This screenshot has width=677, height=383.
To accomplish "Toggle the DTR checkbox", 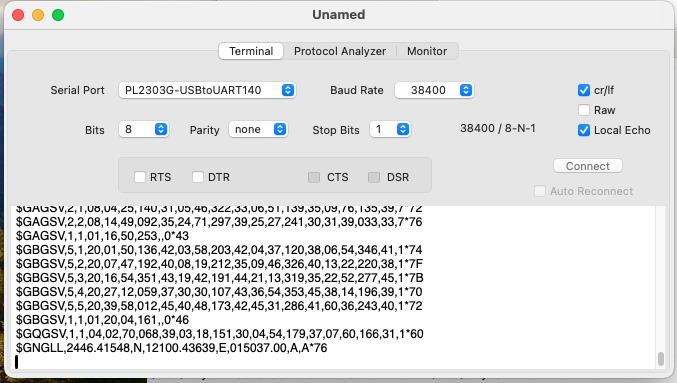I will click(x=198, y=177).
